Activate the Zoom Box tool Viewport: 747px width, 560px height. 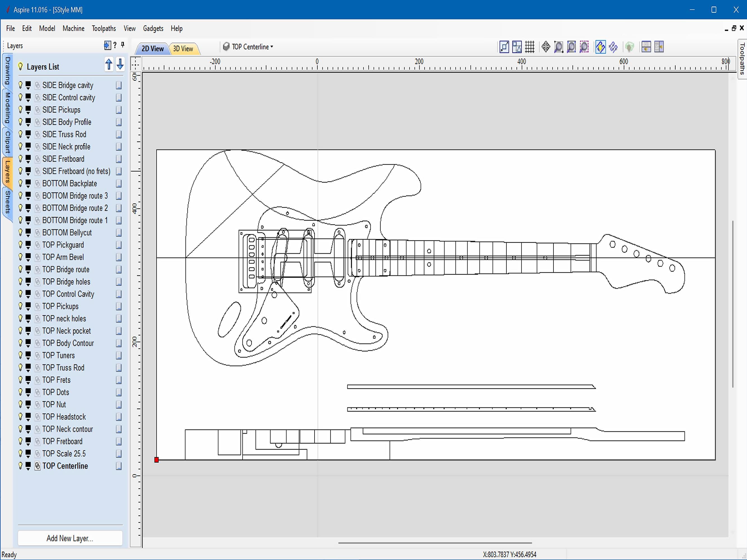[558, 47]
